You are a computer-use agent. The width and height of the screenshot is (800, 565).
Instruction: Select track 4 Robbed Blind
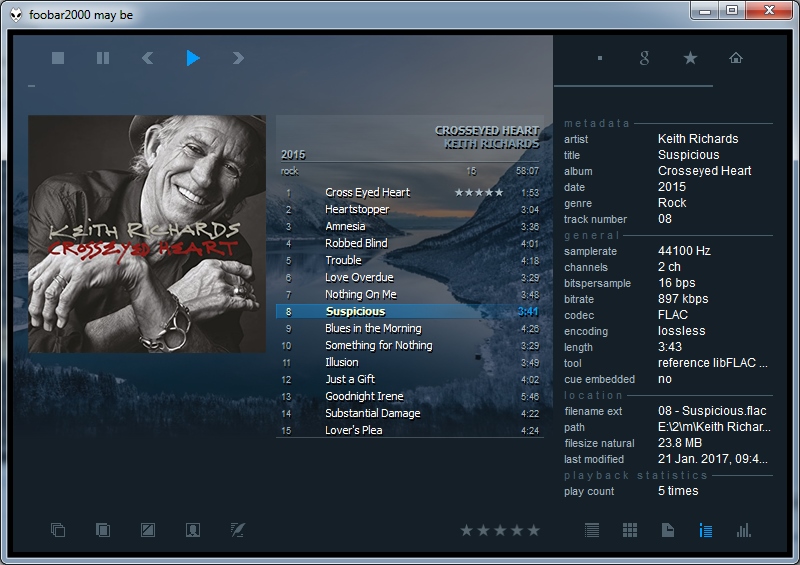pos(410,243)
